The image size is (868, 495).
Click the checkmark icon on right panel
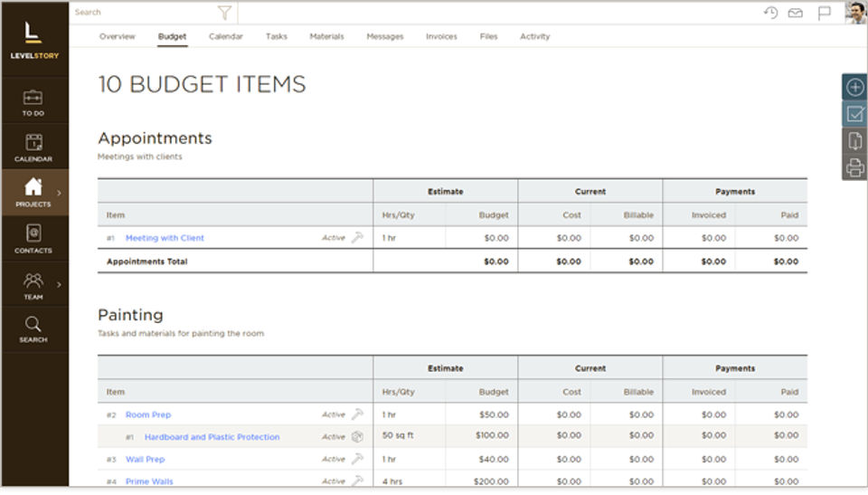click(x=854, y=114)
